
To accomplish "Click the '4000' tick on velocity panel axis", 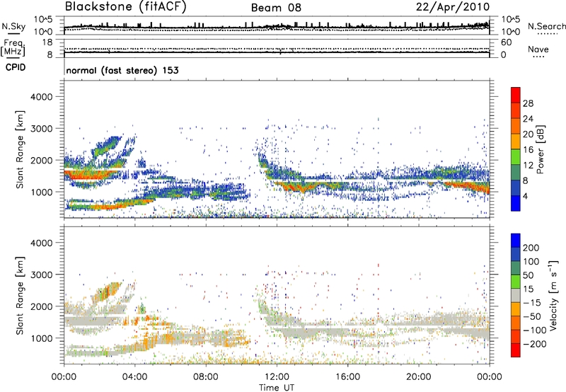I will 41,243.
